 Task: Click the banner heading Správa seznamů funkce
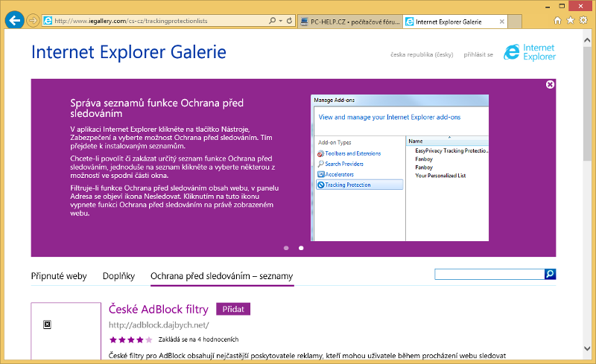pos(156,108)
